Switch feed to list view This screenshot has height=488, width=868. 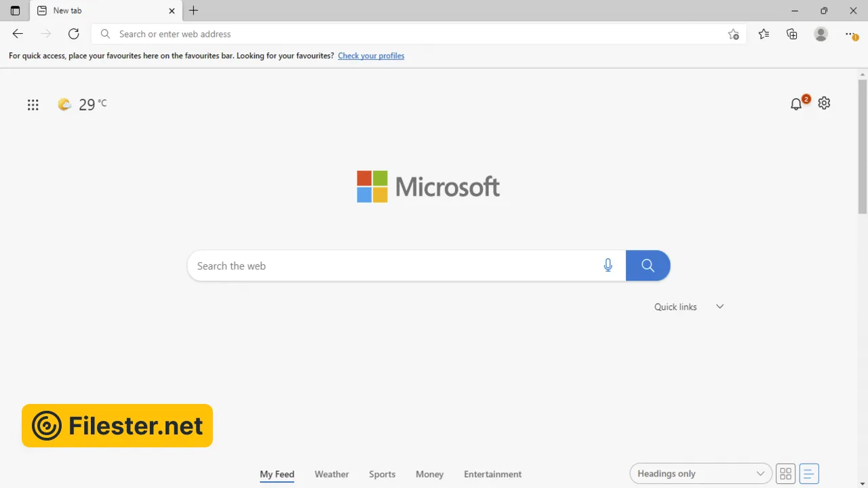pyautogui.click(x=809, y=474)
